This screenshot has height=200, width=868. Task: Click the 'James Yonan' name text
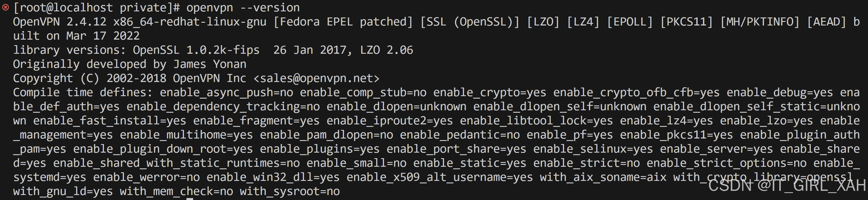pos(209,64)
